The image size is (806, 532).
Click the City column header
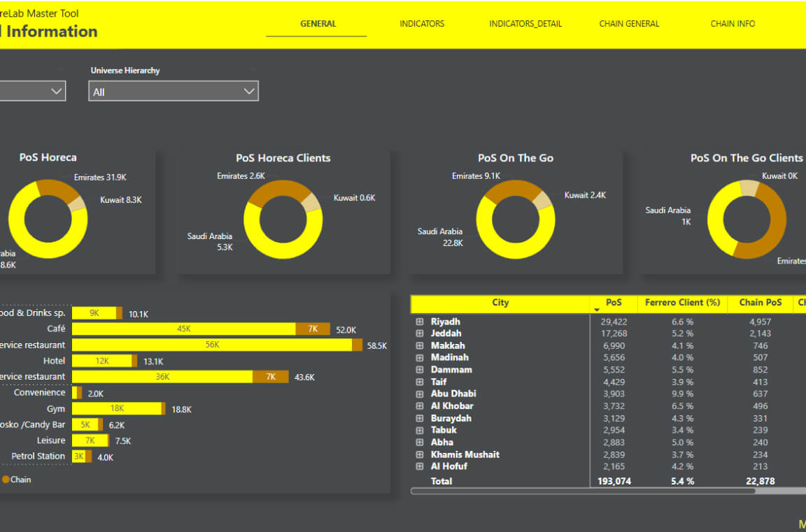500,303
